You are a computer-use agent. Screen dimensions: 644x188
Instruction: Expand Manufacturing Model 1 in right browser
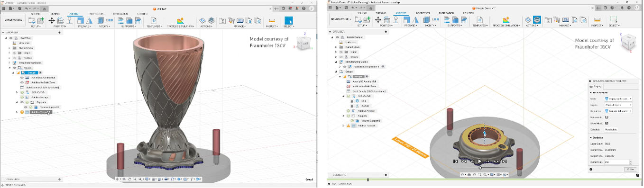(x=340, y=67)
